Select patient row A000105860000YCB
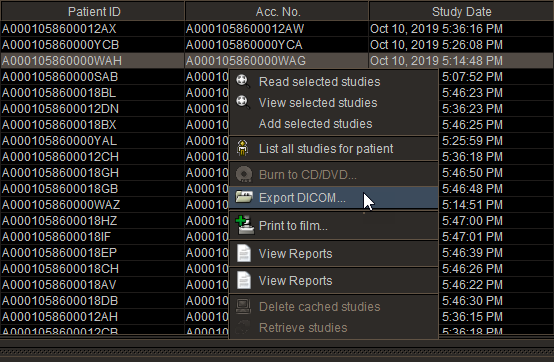554x362 pixels. [277, 45]
